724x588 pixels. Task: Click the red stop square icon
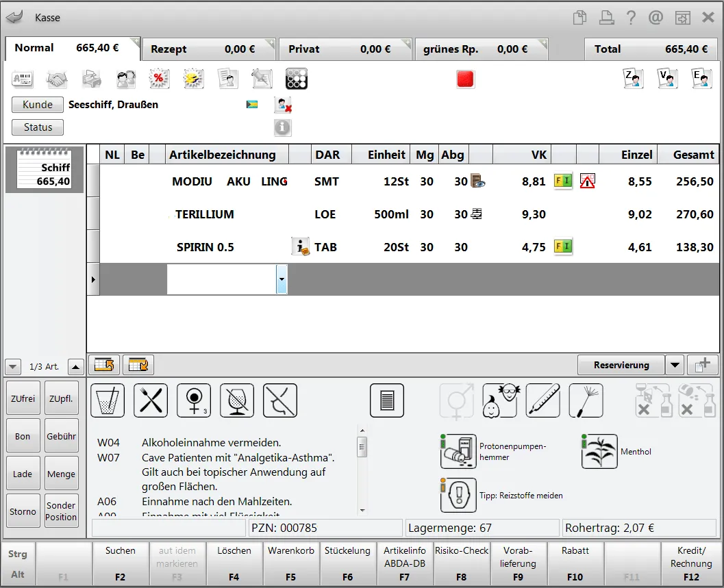(466, 79)
